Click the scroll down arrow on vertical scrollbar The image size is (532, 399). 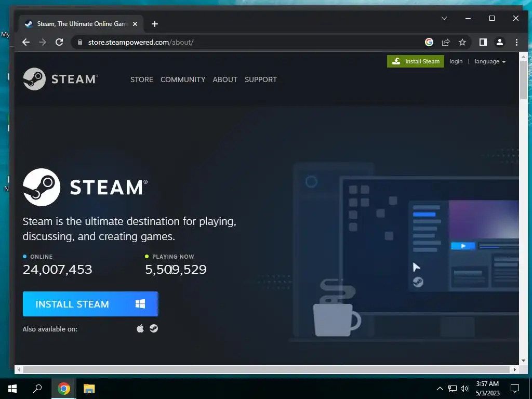(x=524, y=361)
